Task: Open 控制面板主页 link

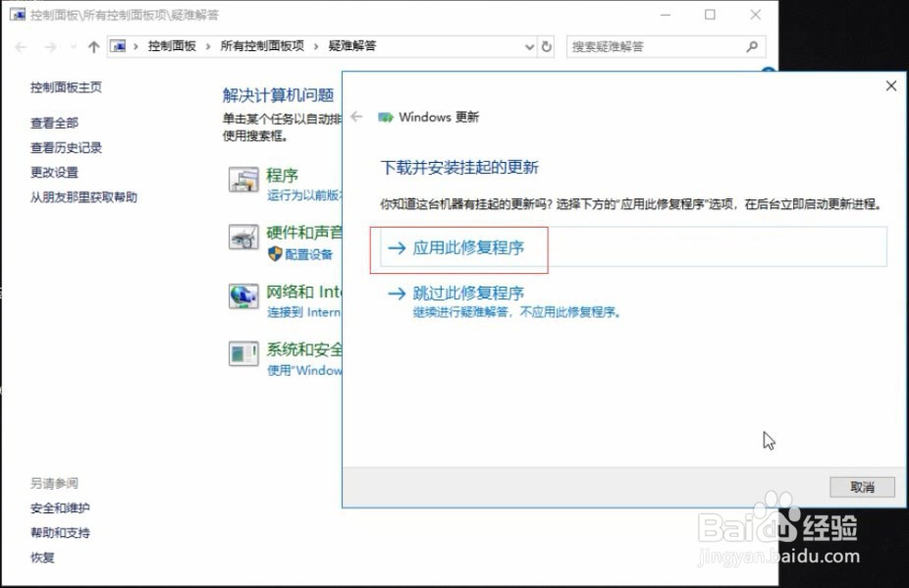Action: tap(66, 87)
